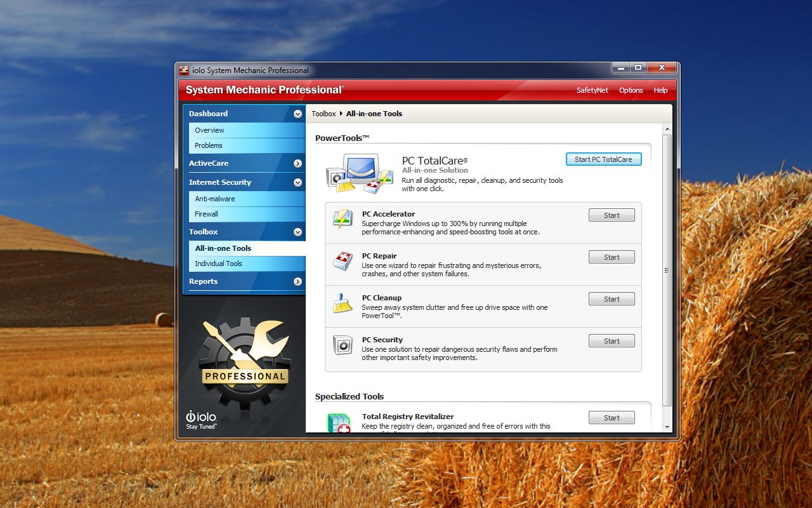Image resolution: width=812 pixels, height=508 pixels.
Task: Click the vertical scrollbar thumb
Action: tap(667, 271)
